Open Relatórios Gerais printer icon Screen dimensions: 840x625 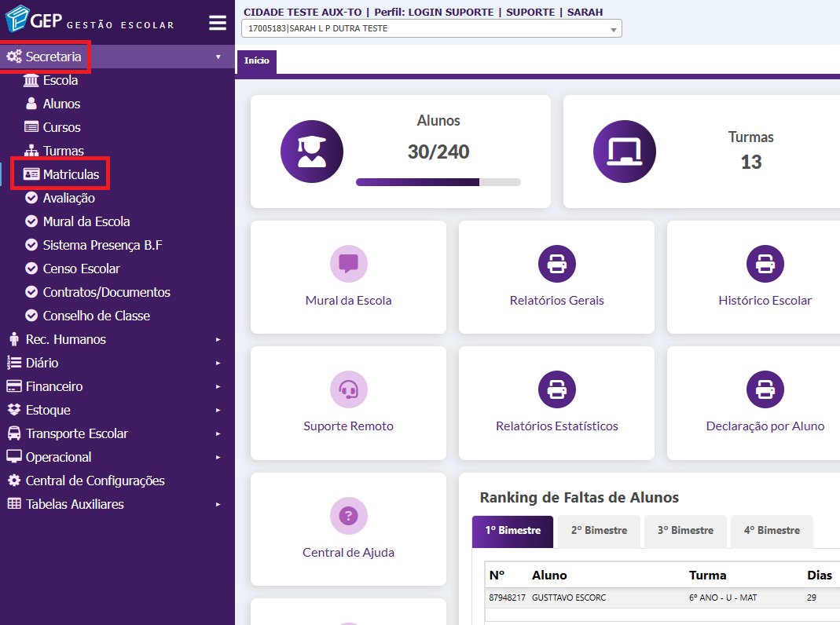556,264
